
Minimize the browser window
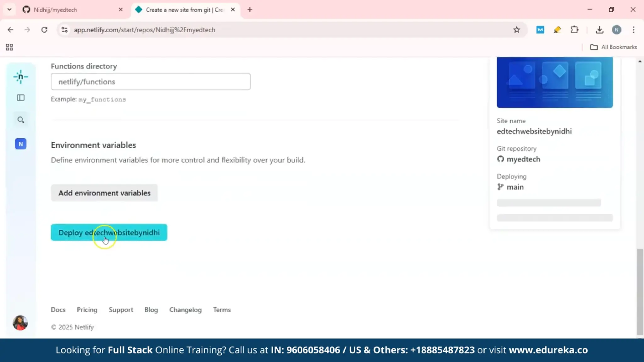(590, 9)
